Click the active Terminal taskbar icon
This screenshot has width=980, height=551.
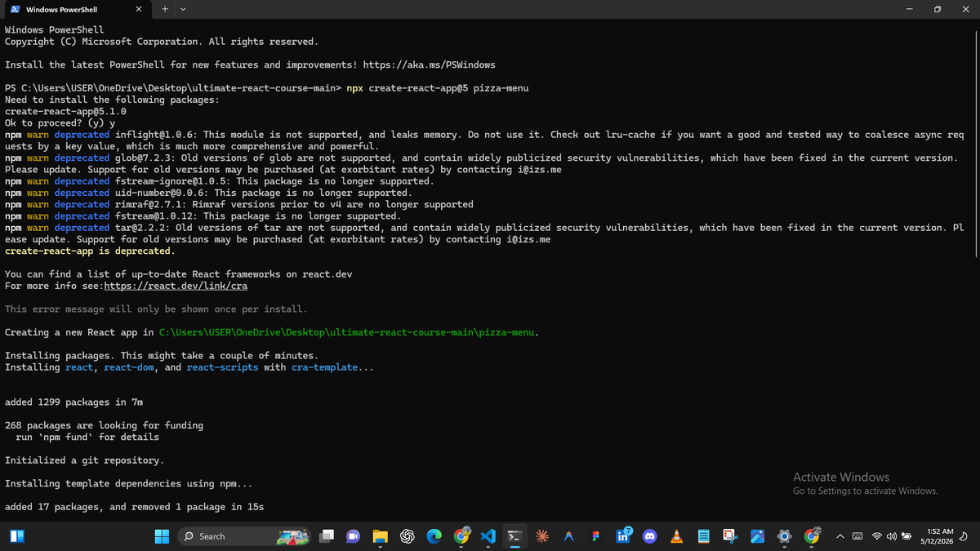click(515, 536)
